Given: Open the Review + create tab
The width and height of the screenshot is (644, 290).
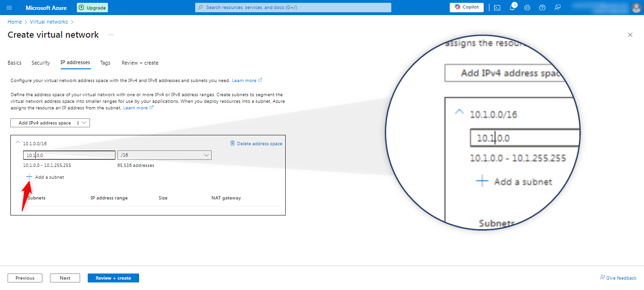Looking at the screenshot, I should tap(140, 63).
